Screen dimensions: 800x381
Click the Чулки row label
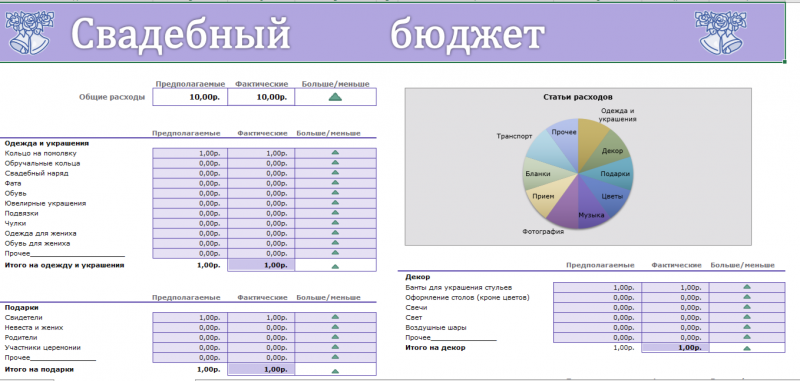15,223
